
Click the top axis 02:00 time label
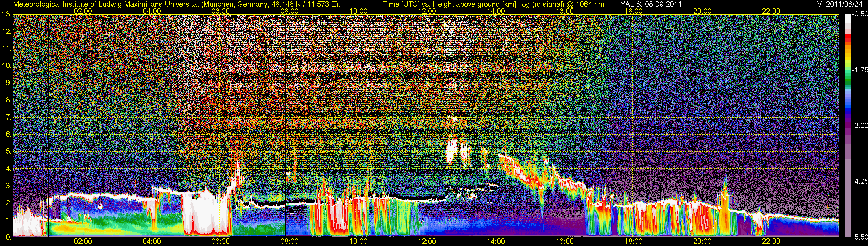82,11
